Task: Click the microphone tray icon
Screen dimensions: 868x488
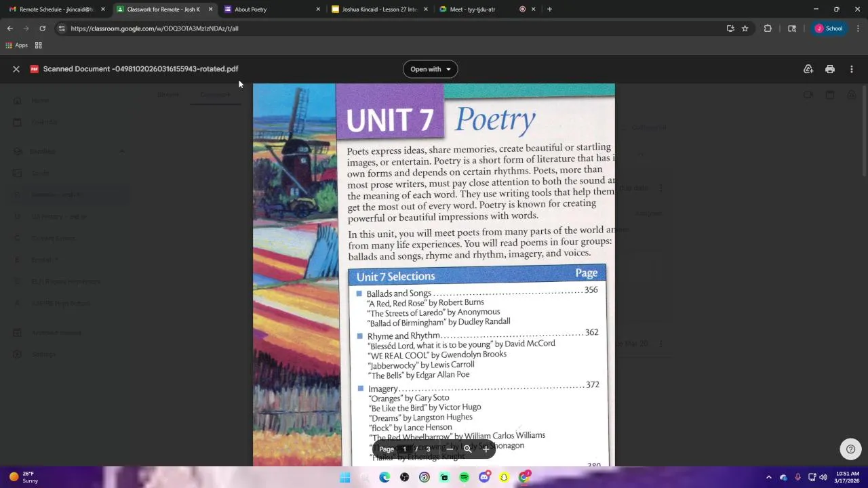Action: pos(797,477)
